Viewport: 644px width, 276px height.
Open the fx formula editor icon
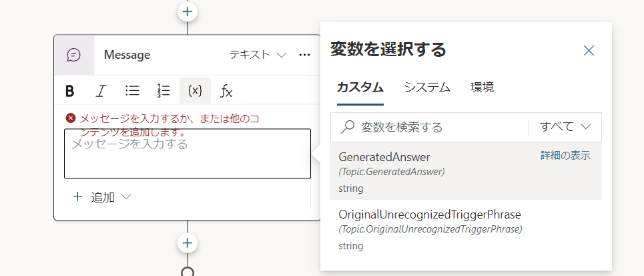226,91
